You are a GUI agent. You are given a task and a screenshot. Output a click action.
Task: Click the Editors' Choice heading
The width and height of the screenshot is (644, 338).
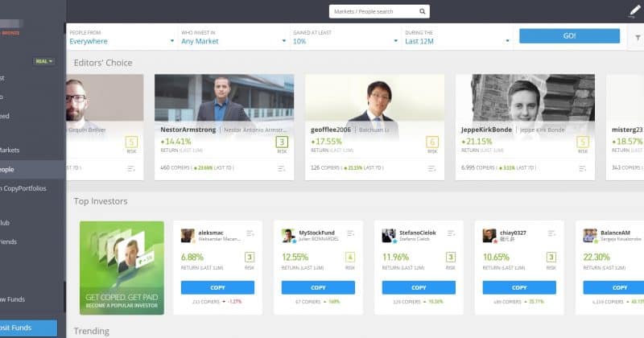point(103,63)
